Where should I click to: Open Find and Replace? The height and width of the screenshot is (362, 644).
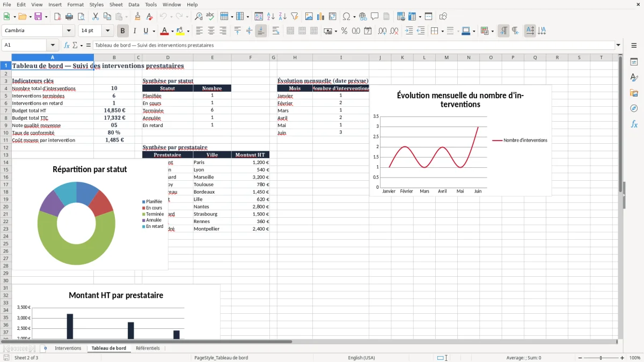tap(199, 17)
